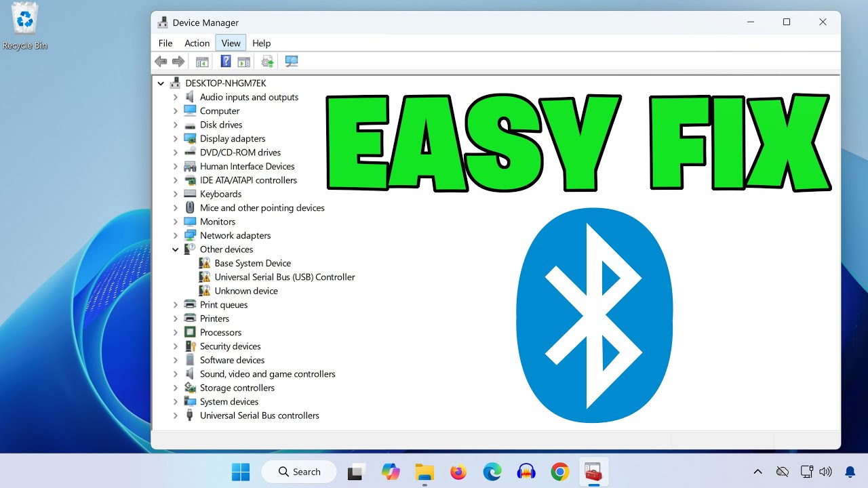Image resolution: width=868 pixels, height=488 pixels.
Task: Click Scan for hardware changes monitor icon
Action: 292,62
